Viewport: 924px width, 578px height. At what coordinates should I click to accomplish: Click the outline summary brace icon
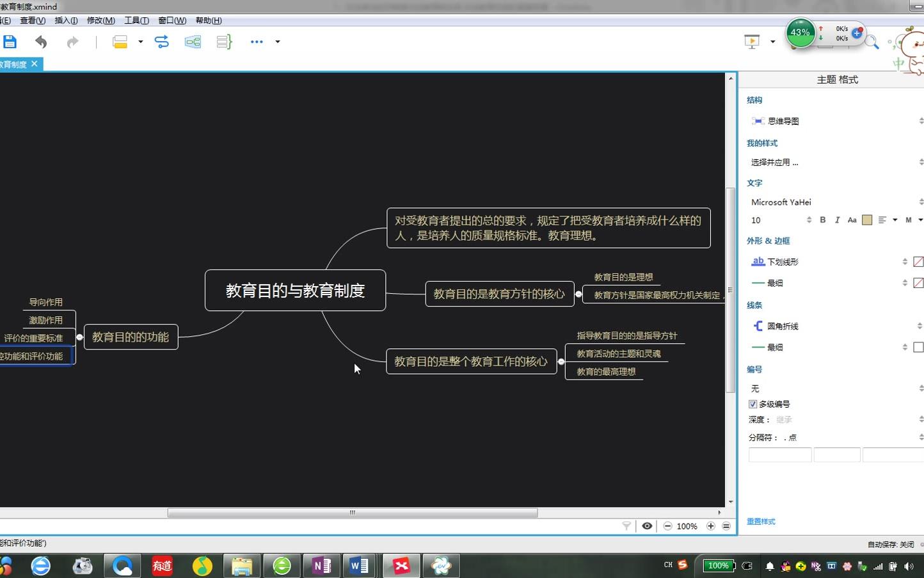click(x=224, y=41)
